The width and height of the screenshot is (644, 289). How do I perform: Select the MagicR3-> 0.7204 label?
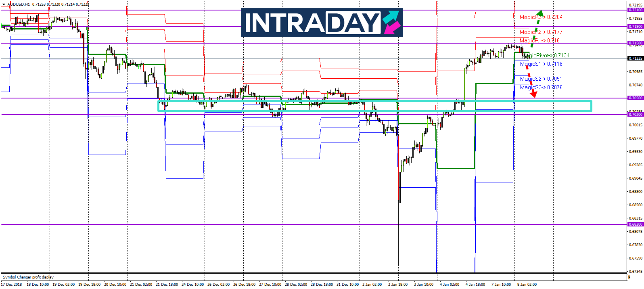pyautogui.click(x=541, y=17)
